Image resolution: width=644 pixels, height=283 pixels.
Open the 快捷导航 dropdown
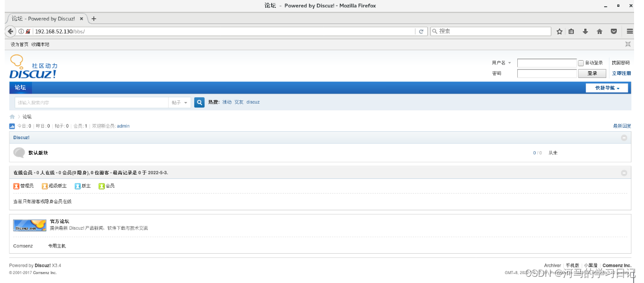pyautogui.click(x=607, y=88)
